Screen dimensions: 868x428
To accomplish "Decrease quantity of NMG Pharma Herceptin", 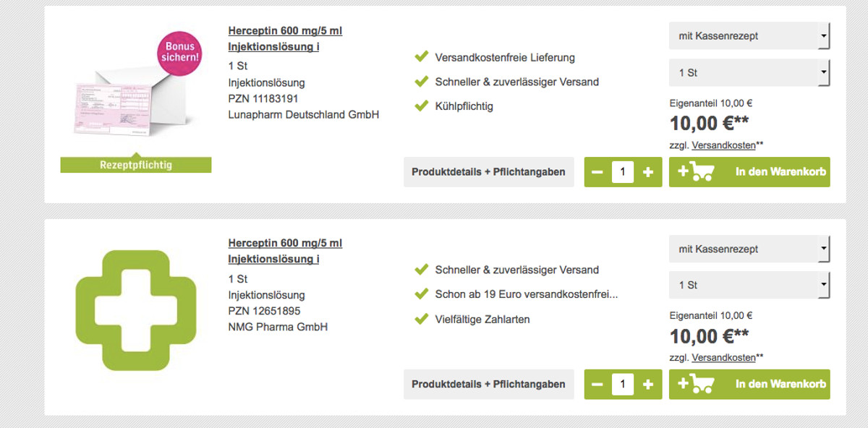I will (x=597, y=385).
